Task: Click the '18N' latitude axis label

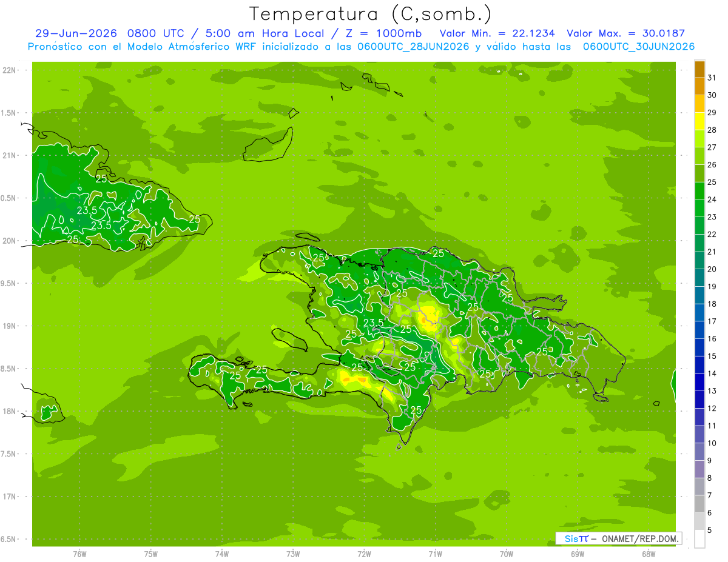Action: [x=10, y=411]
